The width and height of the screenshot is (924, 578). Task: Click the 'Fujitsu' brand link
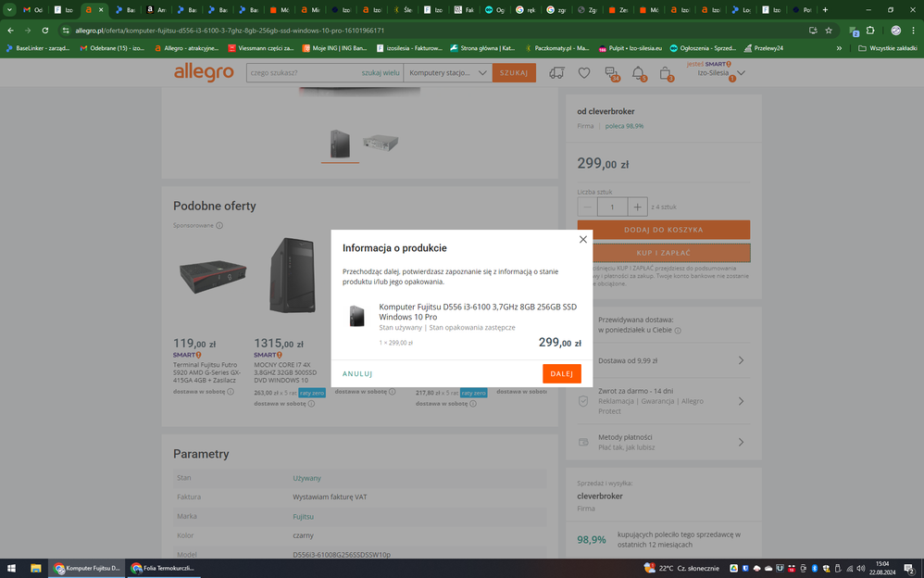[303, 516]
